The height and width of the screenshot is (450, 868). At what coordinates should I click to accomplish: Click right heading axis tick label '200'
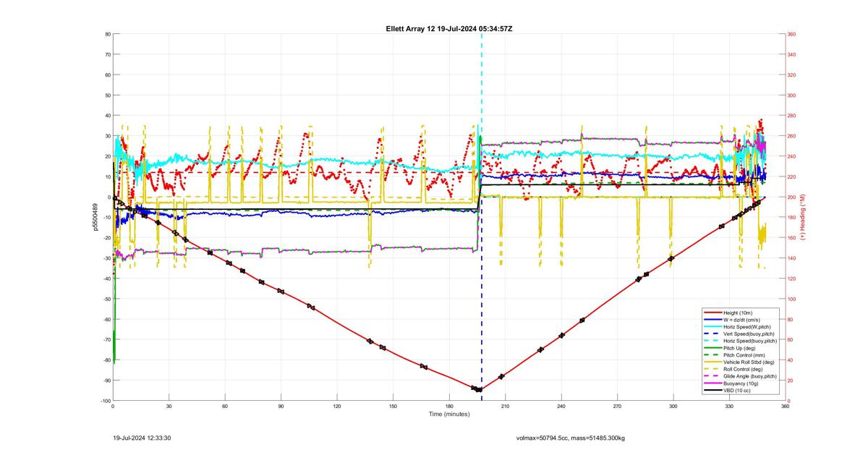tap(793, 197)
